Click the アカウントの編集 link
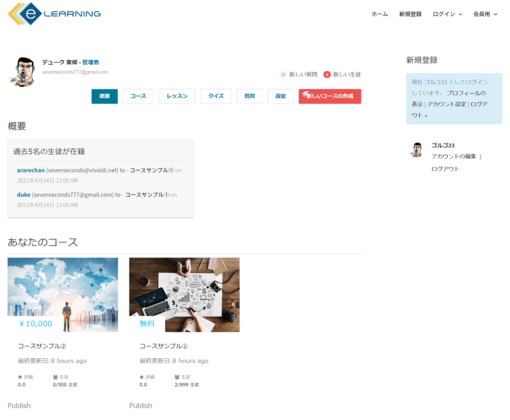 (454, 156)
